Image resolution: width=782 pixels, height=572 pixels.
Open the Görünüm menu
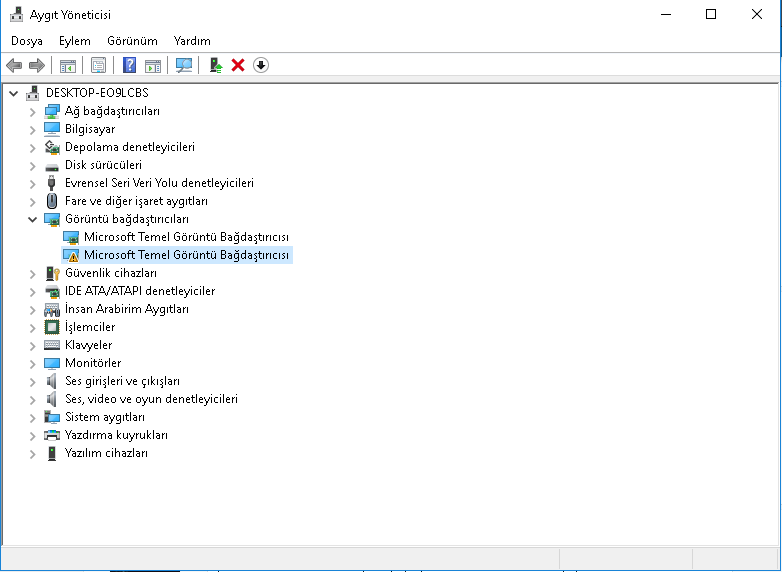(x=132, y=41)
